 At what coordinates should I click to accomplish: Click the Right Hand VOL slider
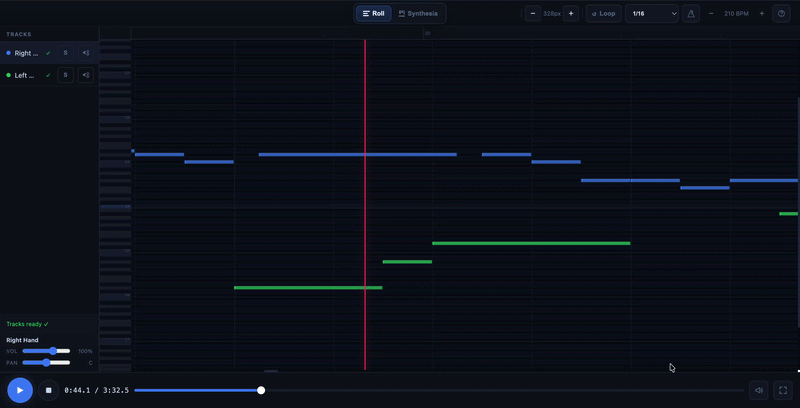(x=46, y=351)
